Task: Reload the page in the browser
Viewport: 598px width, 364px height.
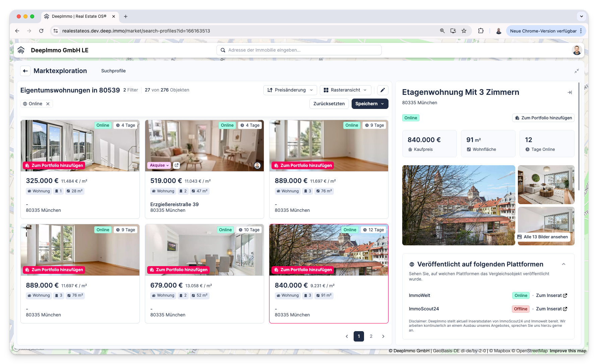Action: coord(41,31)
